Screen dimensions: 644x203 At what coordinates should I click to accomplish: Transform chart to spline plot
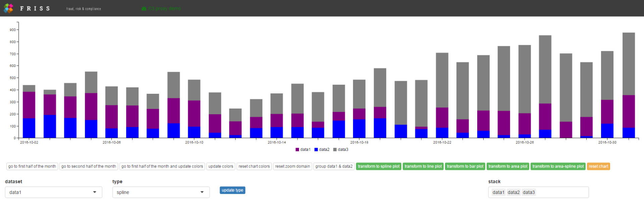tap(379, 166)
